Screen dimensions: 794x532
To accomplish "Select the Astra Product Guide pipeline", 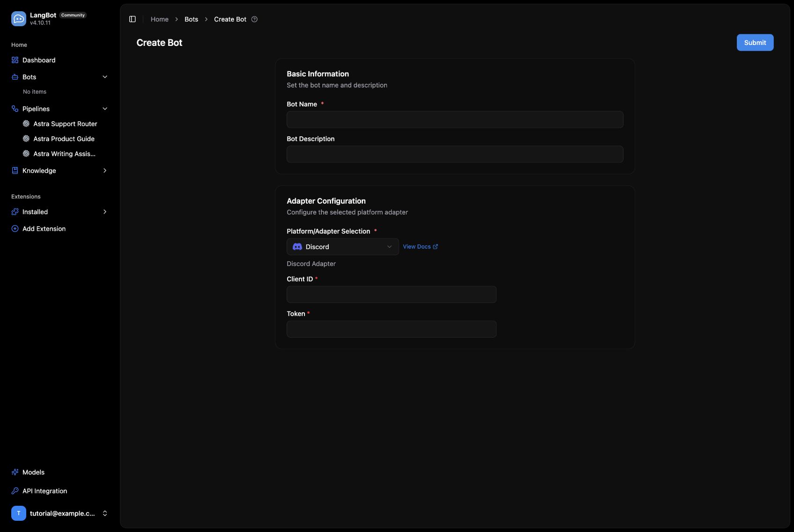I will point(65,139).
